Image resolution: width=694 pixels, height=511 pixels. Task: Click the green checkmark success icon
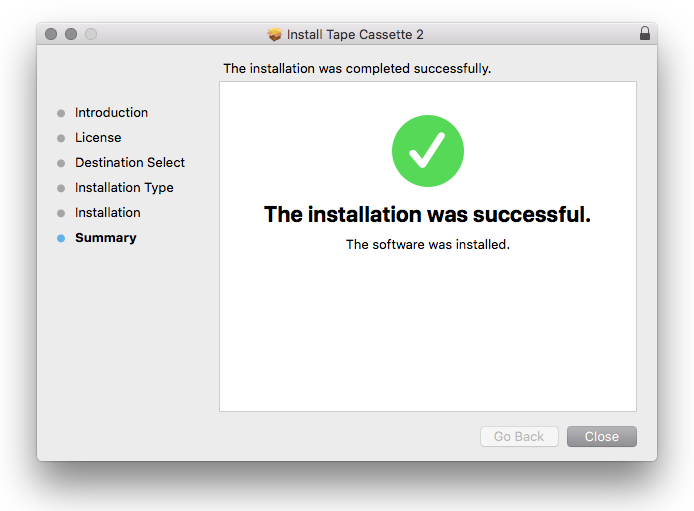(x=428, y=150)
